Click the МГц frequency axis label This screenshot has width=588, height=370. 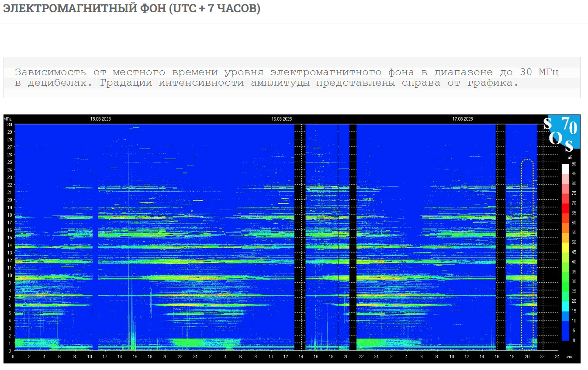click(8, 119)
